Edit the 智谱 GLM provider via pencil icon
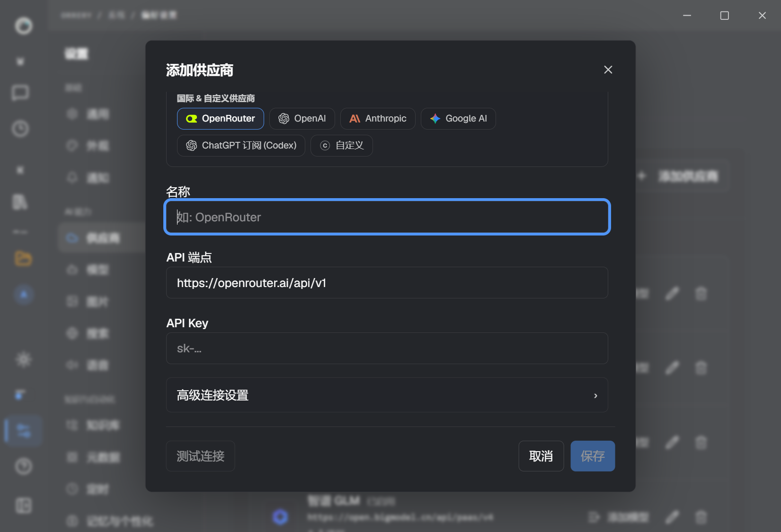This screenshot has width=781, height=532. [x=672, y=517]
